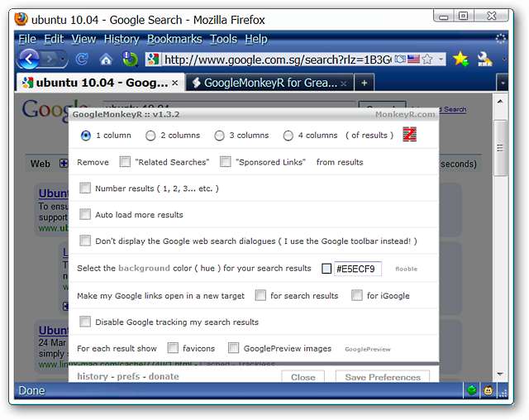Open the Rooble color link
The height and width of the screenshot is (420, 529).
tap(406, 269)
